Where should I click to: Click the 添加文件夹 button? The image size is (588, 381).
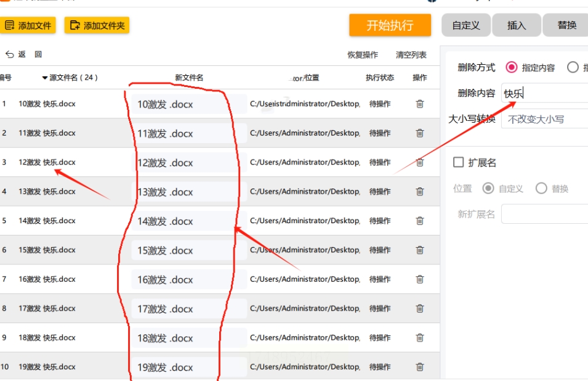coord(97,25)
